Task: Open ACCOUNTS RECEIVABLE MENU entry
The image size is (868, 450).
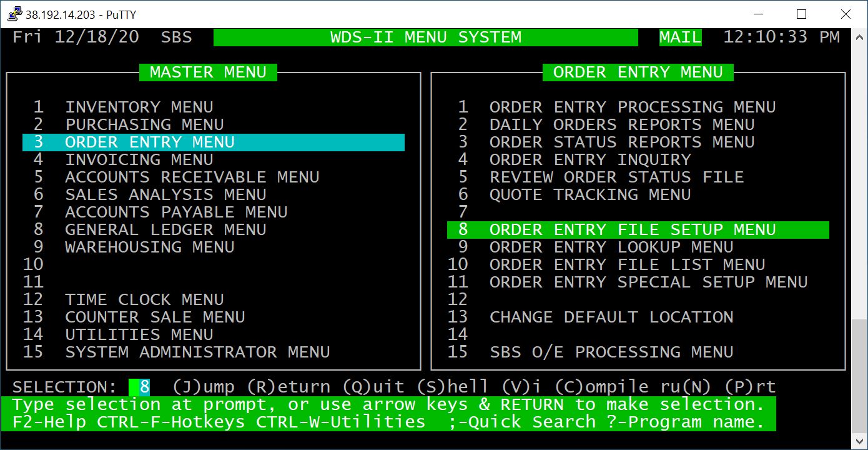Action: [x=192, y=177]
